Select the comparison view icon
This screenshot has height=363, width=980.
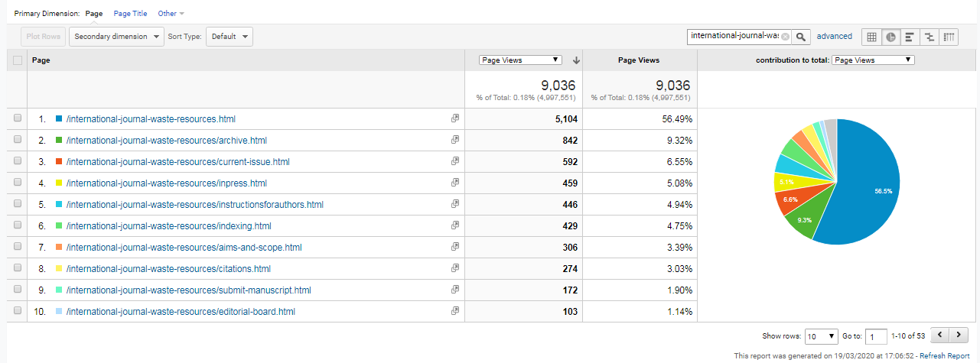pyautogui.click(x=929, y=36)
